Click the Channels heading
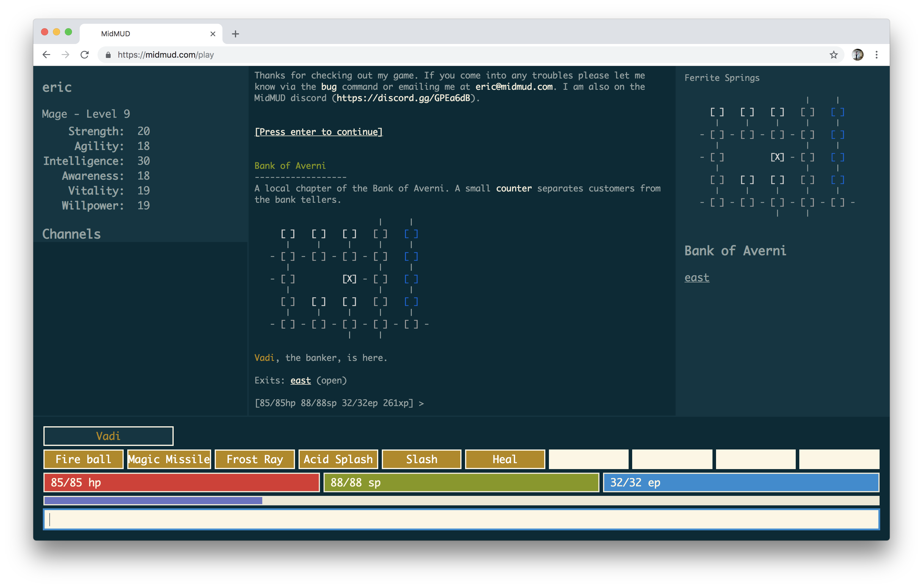 [71, 234]
